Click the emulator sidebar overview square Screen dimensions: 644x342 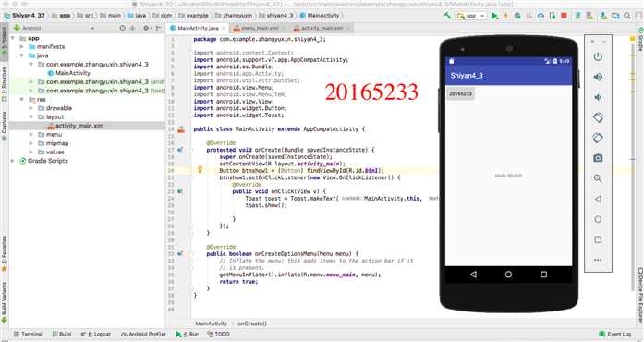(598, 239)
